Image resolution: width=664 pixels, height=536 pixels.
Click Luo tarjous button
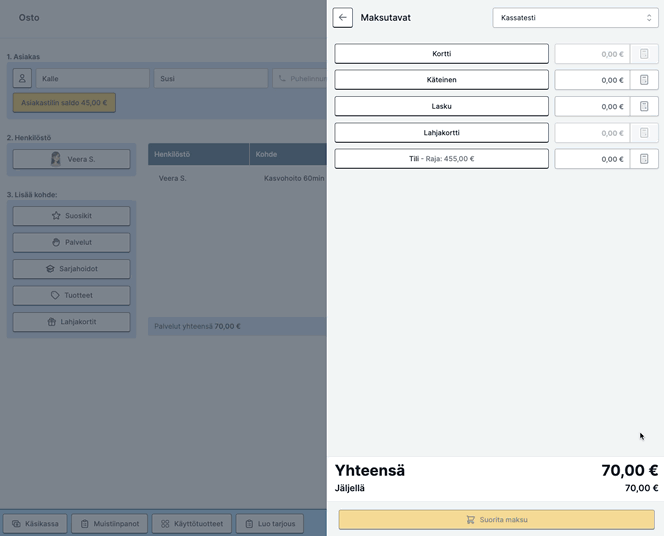[270, 524]
